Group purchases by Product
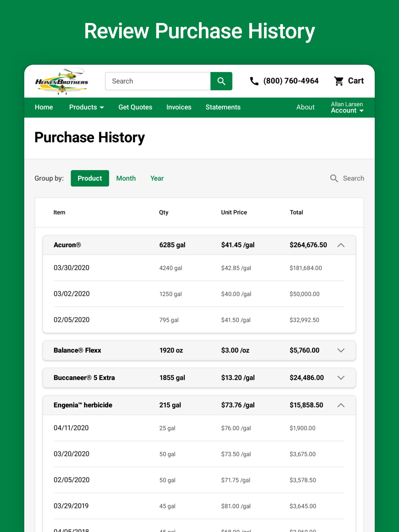This screenshot has width=399, height=532. coord(90,178)
